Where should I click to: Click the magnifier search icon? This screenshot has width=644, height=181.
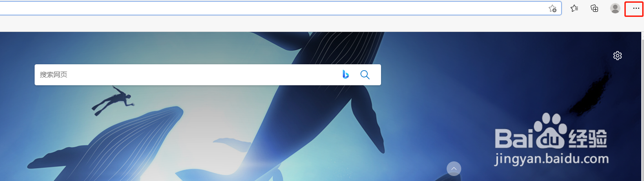pos(365,75)
